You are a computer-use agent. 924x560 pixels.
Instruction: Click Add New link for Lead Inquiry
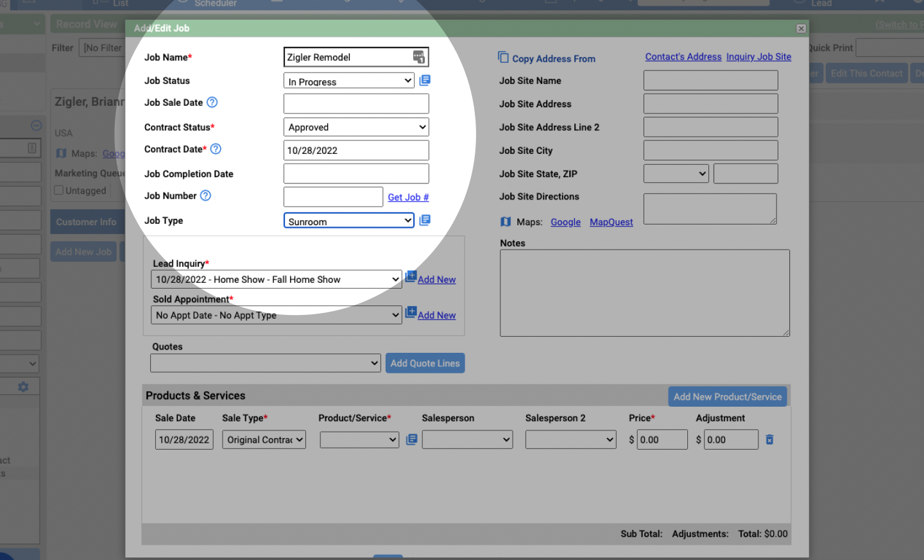(437, 280)
